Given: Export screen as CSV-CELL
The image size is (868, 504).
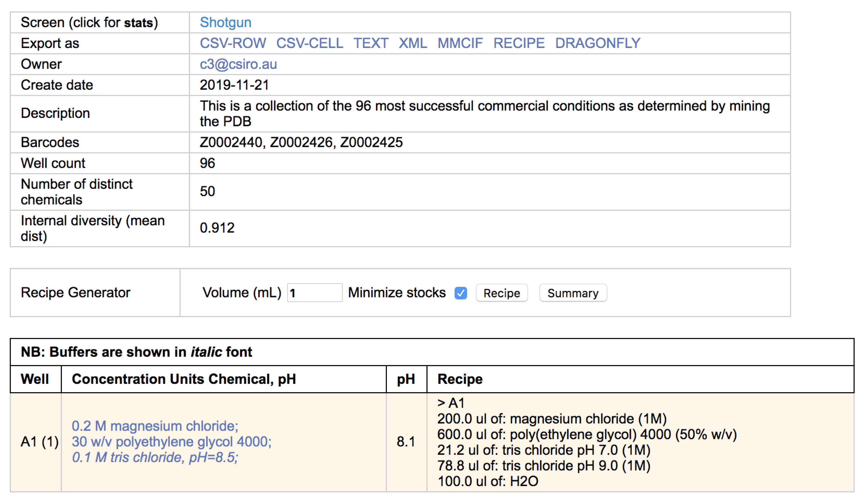Looking at the screenshot, I should point(309,43).
